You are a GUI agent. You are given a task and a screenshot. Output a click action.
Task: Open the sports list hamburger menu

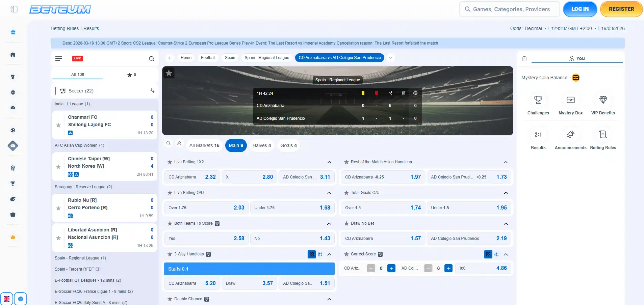point(59,59)
